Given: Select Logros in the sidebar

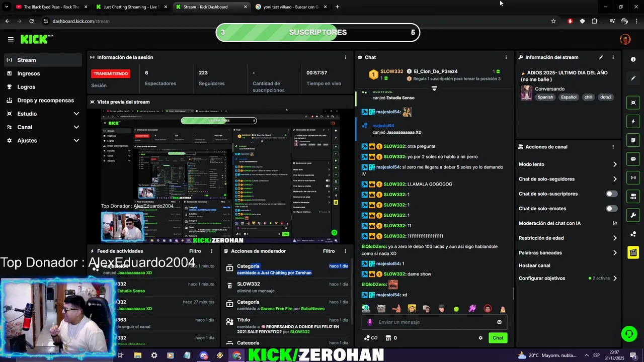Looking at the screenshot, I should click(x=43, y=87).
